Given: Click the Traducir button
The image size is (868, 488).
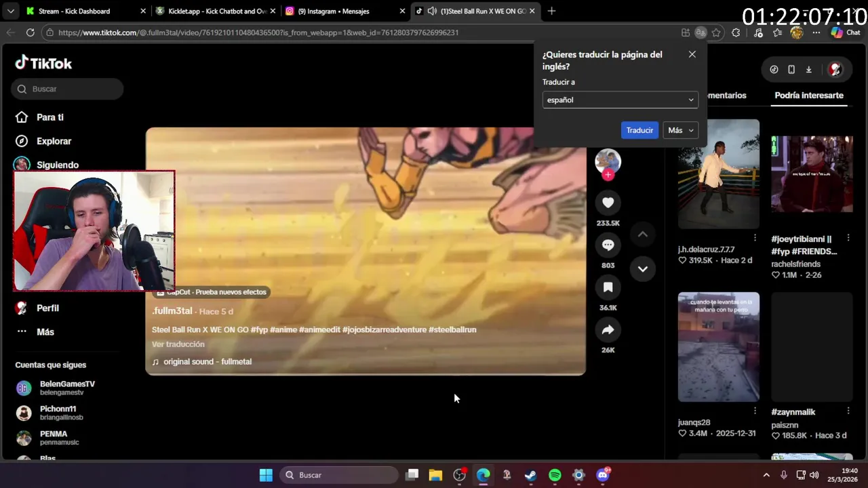Looking at the screenshot, I should point(639,130).
